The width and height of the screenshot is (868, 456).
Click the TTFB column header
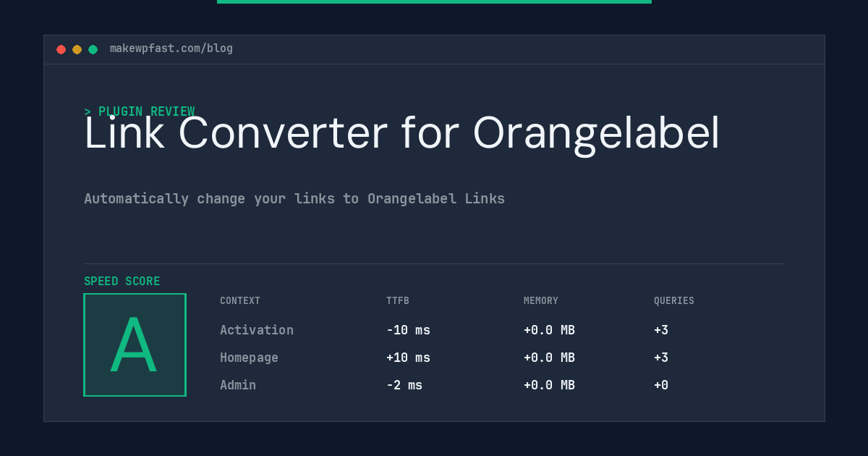[x=398, y=301]
